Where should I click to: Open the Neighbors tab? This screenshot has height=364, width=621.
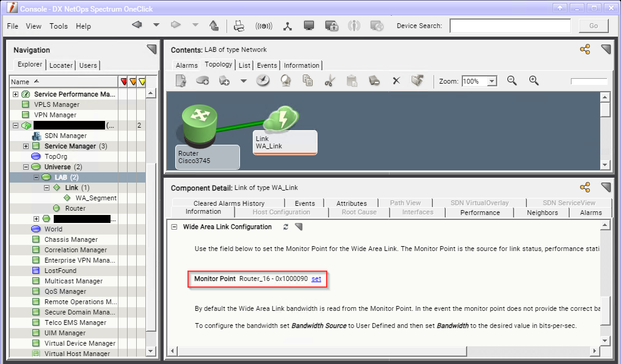tap(542, 213)
